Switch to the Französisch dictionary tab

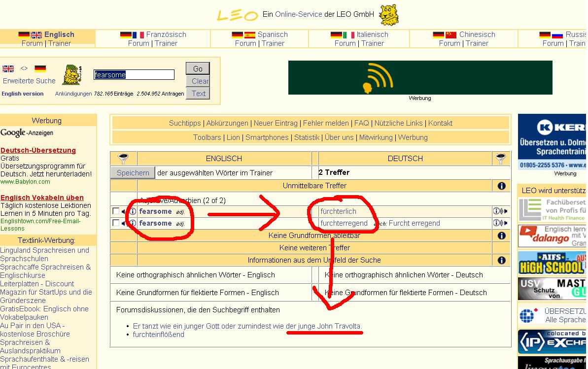pyautogui.click(x=166, y=34)
